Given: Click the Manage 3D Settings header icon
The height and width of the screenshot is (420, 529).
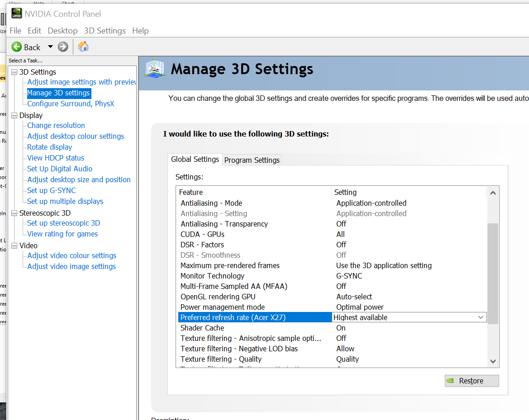Looking at the screenshot, I should pyautogui.click(x=155, y=68).
